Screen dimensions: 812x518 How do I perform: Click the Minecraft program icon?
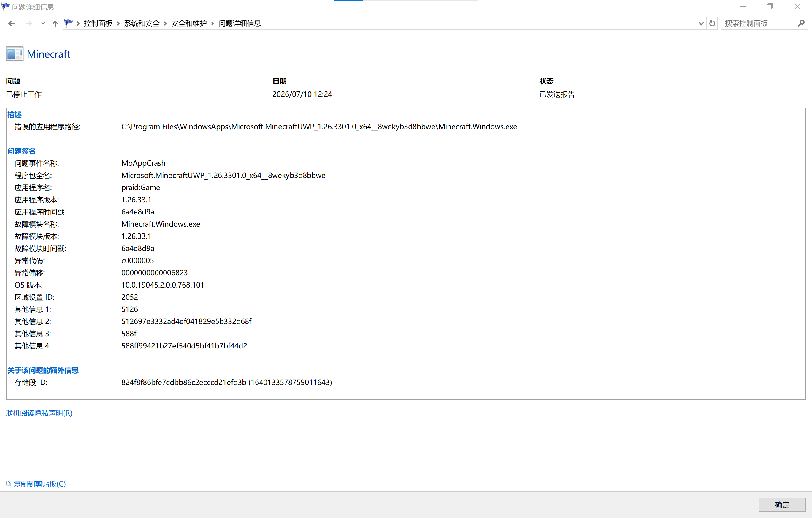[15, 54]
